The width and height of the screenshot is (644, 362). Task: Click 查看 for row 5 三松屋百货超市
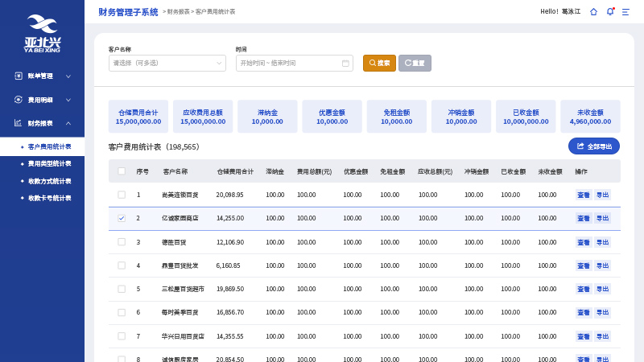pyautogui.click(x=583, y=289)
